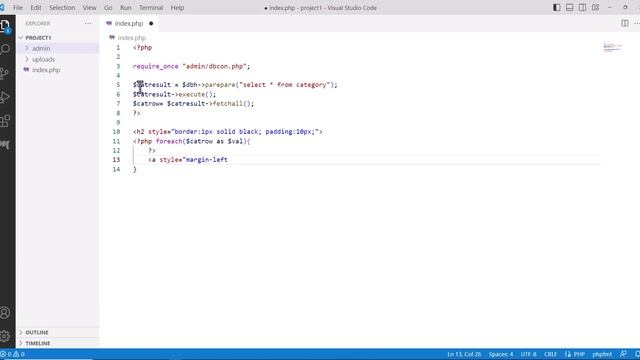Image resolution: width=640 pixels, height=360 pixels.
Task: Change indentation via Spaces: 4
Action: (x=501, y=354)
